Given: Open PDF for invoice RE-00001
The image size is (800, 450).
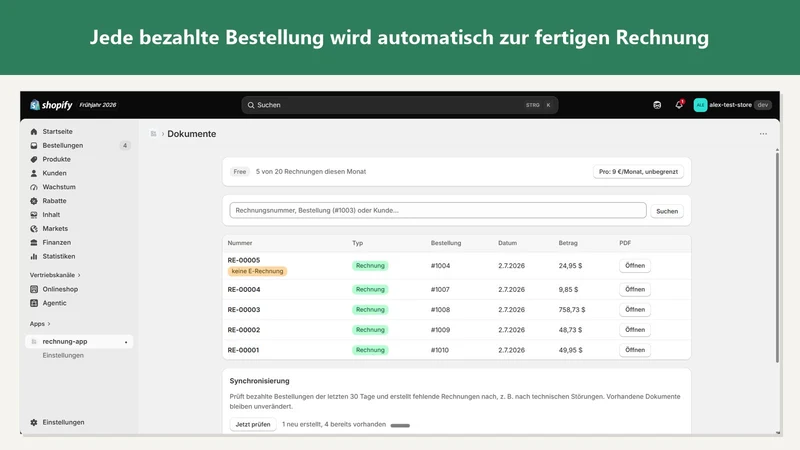Looking at the screenshot, I should [x=635, y=350].
